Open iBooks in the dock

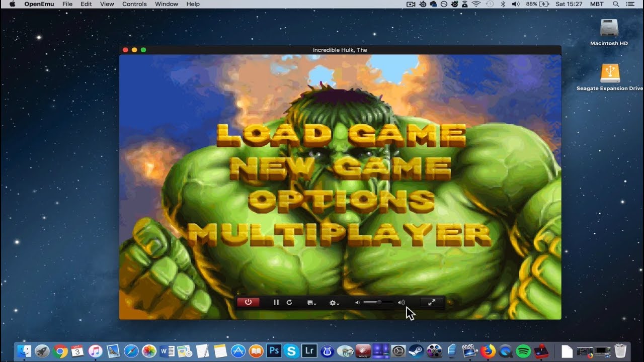256,351
